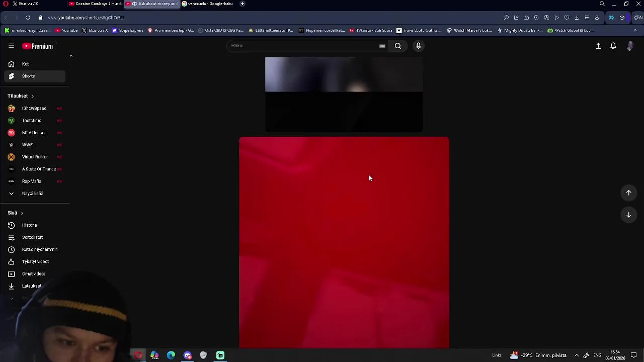This screenshot has width=644, height=362.
Task: Open WWE channel subscription
Action: pos(35,145)
